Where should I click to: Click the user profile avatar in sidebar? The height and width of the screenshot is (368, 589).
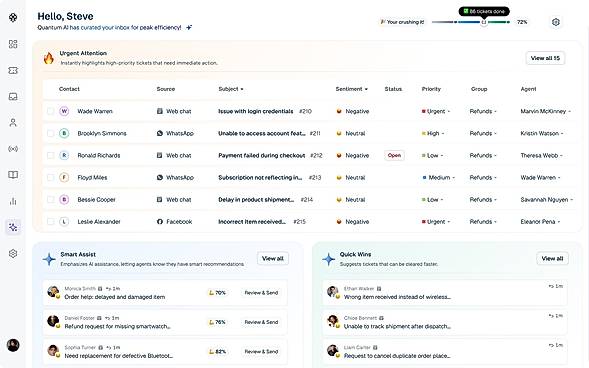click(x=13, y=345)
